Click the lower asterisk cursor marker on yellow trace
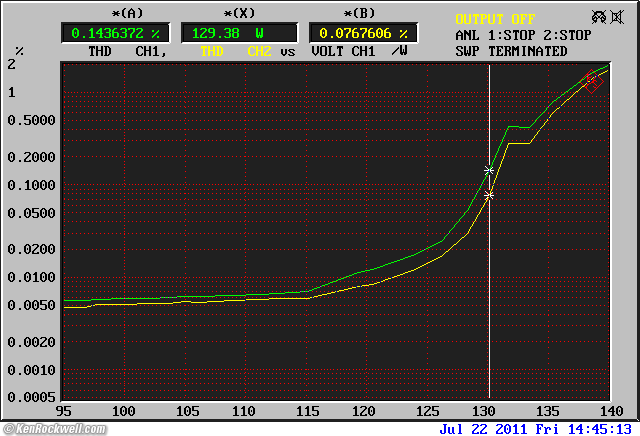 coord(489,196)
